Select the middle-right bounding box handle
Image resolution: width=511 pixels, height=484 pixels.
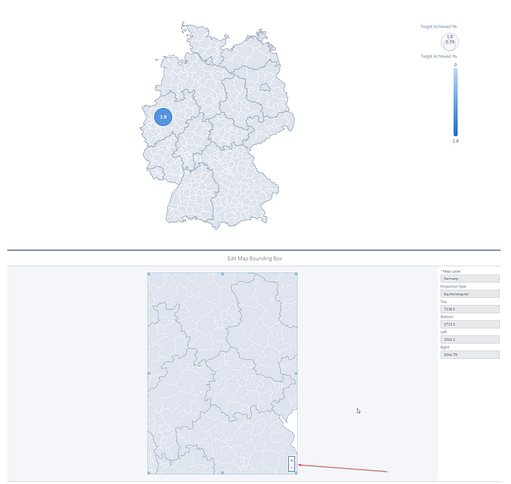click(296, 373)
